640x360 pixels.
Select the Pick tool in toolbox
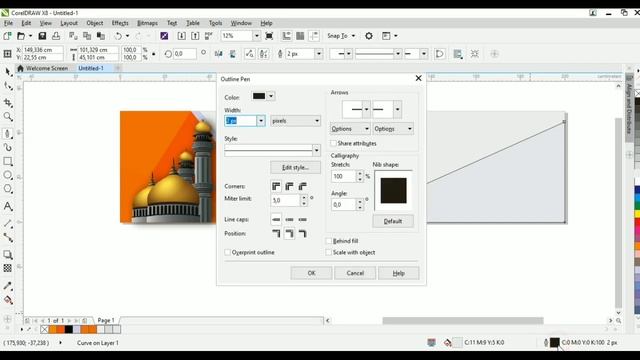(8, 72)
